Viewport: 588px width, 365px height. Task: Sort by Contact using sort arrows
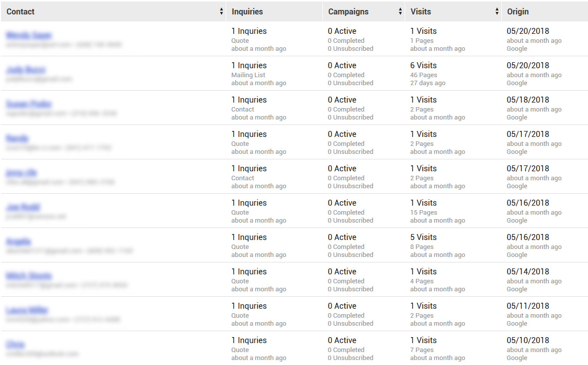[221, 11]
